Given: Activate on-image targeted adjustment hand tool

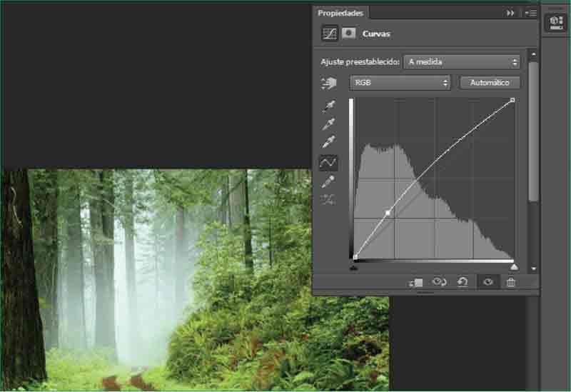Looking at the screenshot, I should coord(328,84).
